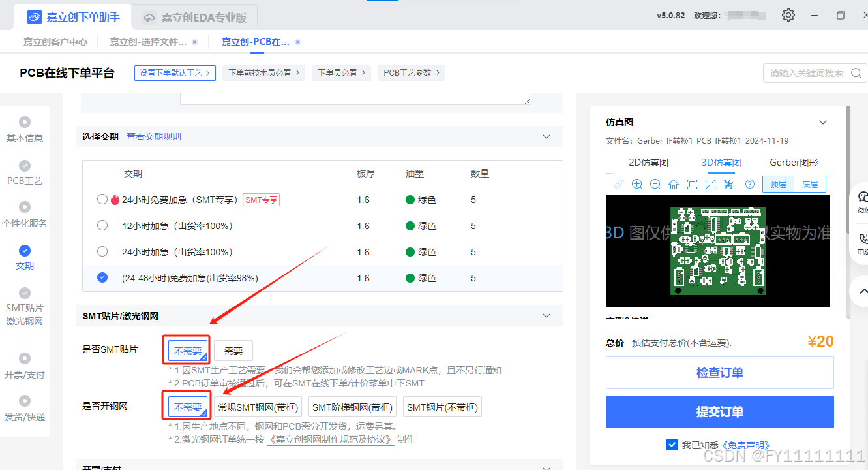Switch to 2D仿真图 tab
Image resolution: width=868 pixels, height=470 pixels.
648,163
